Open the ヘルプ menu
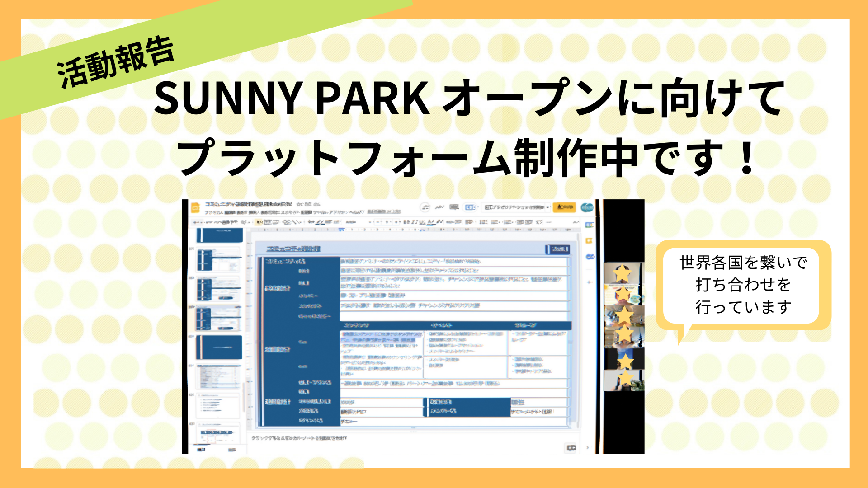 click(357, 212)
